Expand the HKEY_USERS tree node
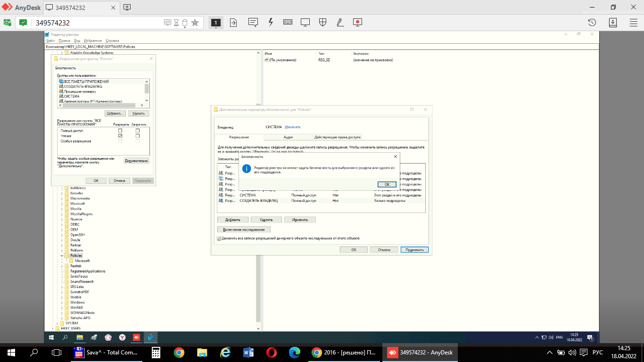Screen dimensions: 644x362 pos(52,328)
